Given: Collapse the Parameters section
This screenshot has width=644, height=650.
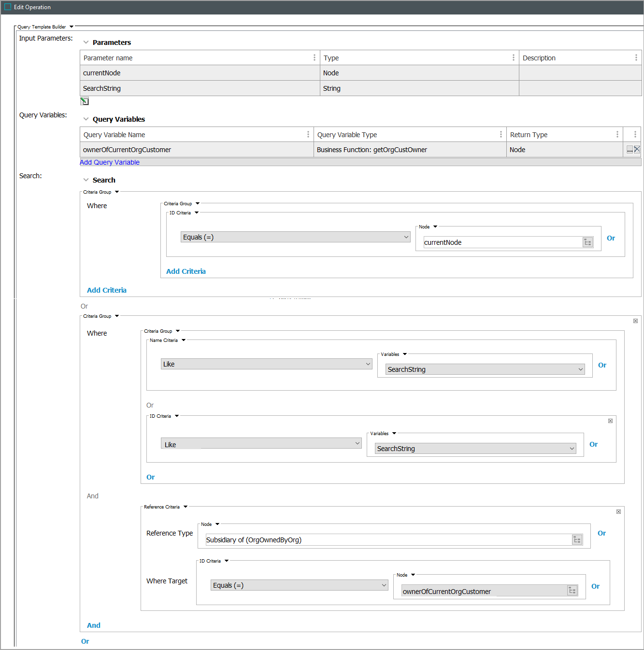Looking at the screenshot, I should (x=86, y=42).
